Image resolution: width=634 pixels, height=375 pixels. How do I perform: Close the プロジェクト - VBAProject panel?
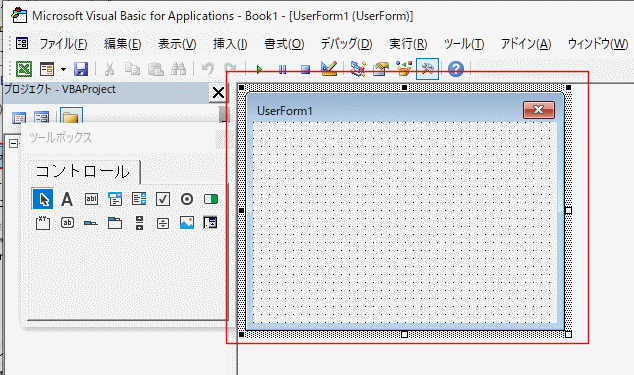click(218, 93)
